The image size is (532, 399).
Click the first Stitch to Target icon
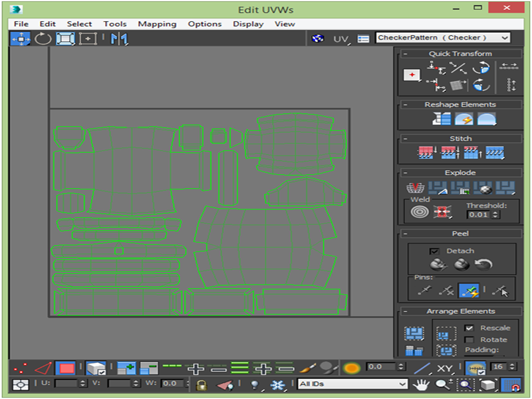(x=426, y=153)
